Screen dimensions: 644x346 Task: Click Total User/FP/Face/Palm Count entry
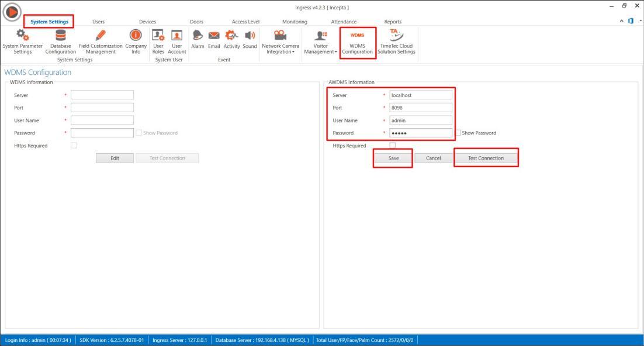[365, 340]
